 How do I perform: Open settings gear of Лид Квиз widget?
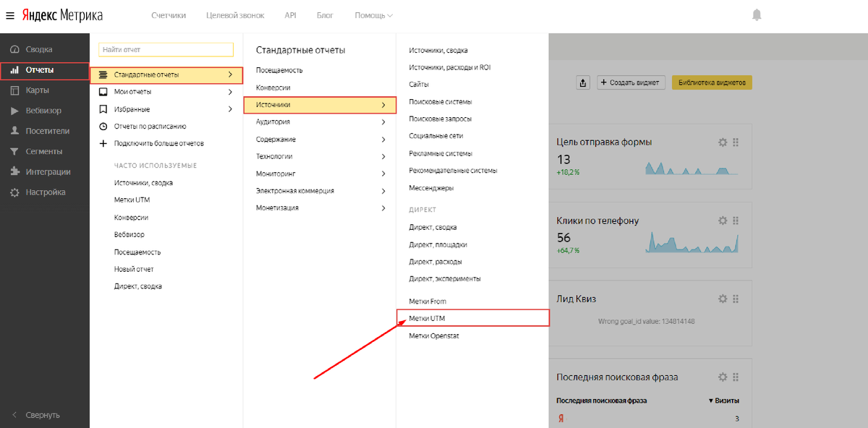[722, 299]
